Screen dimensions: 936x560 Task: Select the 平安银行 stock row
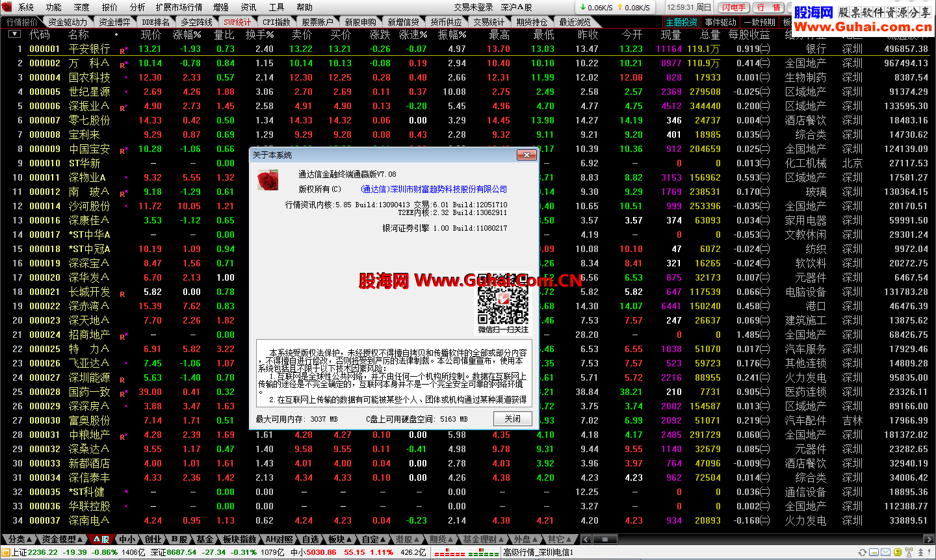click(468, 49)
